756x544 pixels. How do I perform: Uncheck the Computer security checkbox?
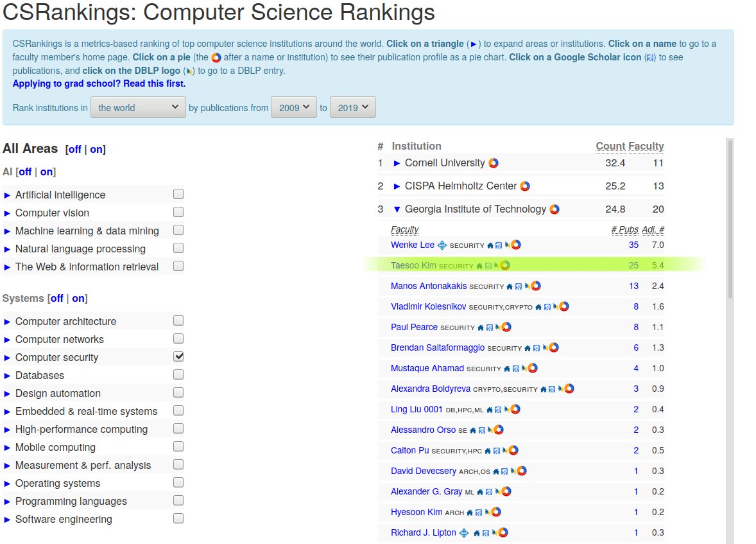pyautogui.click(x=178, y=356)
